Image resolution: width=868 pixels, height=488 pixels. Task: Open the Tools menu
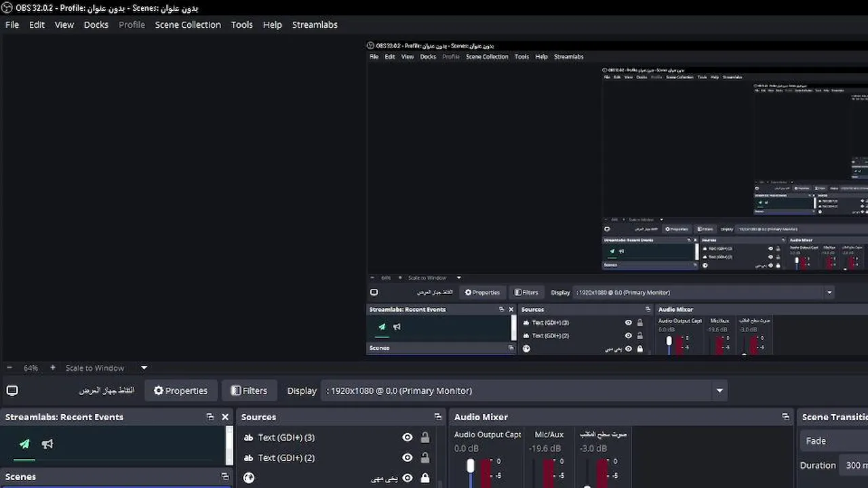tap(242, 24)
